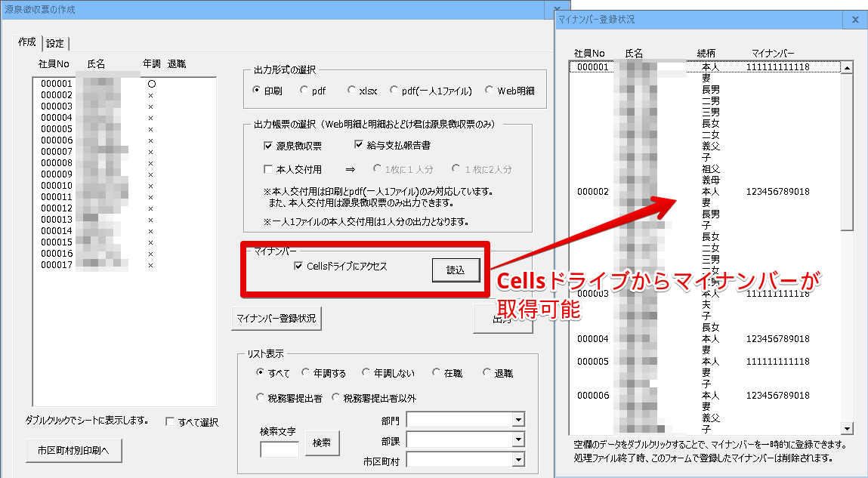868x478 pixels.
Task: Open the 市区町村 dropdown
Action: point(518,460)
